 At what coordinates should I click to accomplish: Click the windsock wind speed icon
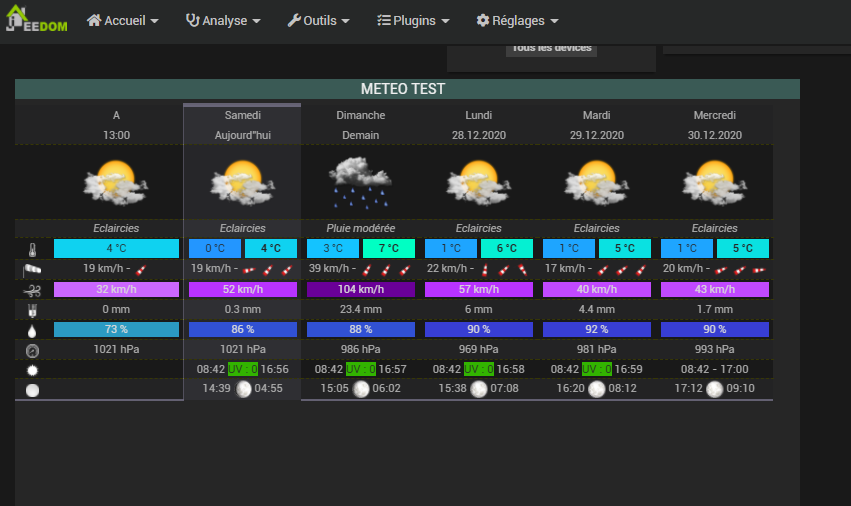click(x=33, y=269)
